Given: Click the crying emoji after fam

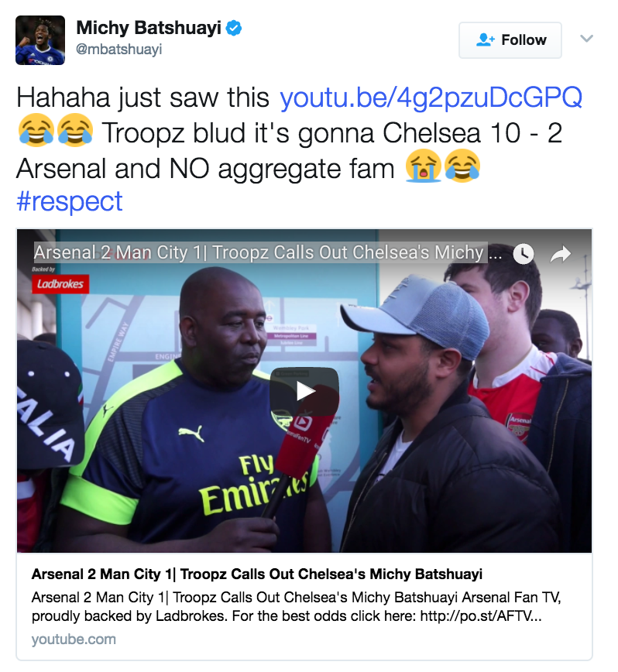Looking at the screenshot, I should [424, 166].
